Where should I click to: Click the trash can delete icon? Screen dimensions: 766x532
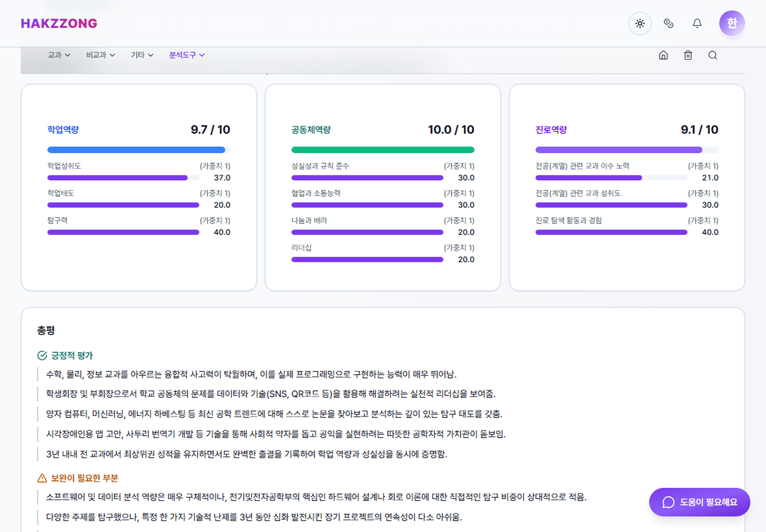pyautogui.click(x=688, y=55)
